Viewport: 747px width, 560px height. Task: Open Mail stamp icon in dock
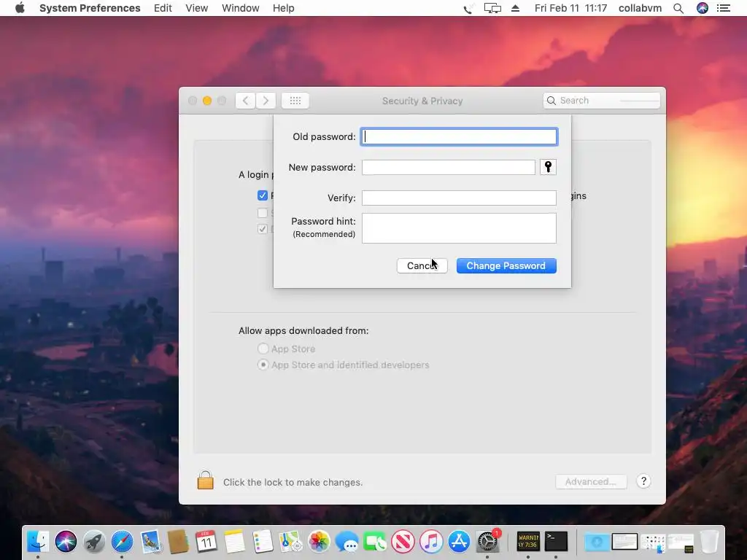coord(150,542)
